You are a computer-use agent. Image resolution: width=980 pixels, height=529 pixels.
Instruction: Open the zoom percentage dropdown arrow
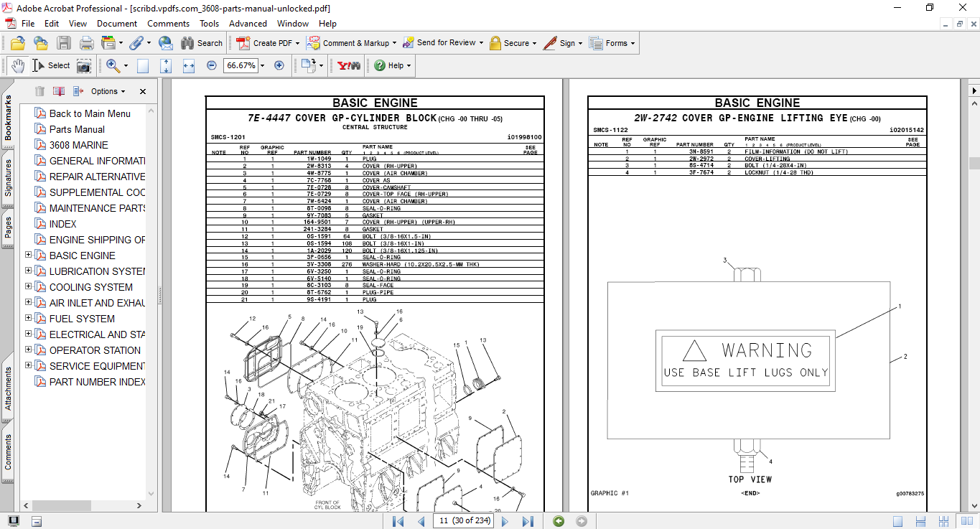pos(262,65)
